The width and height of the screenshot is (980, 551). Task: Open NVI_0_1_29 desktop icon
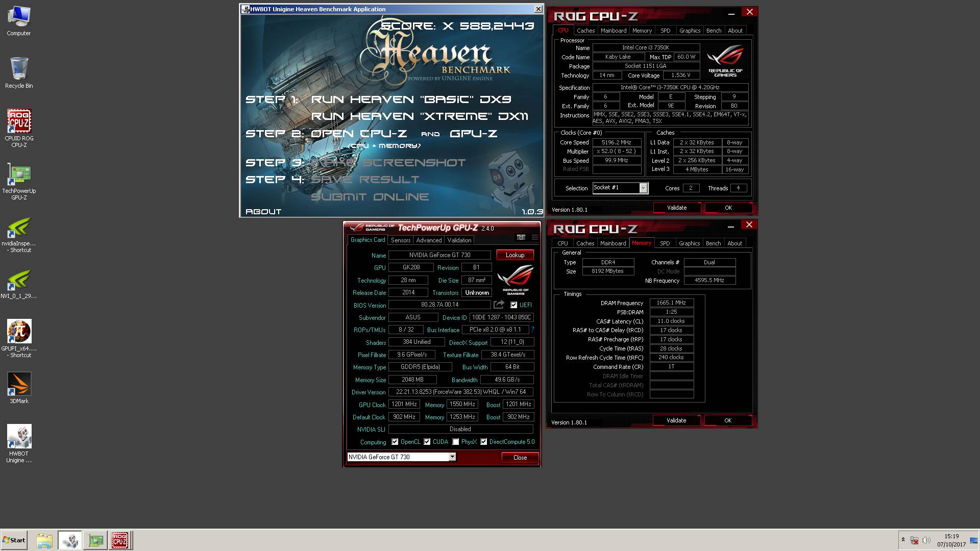19,283
